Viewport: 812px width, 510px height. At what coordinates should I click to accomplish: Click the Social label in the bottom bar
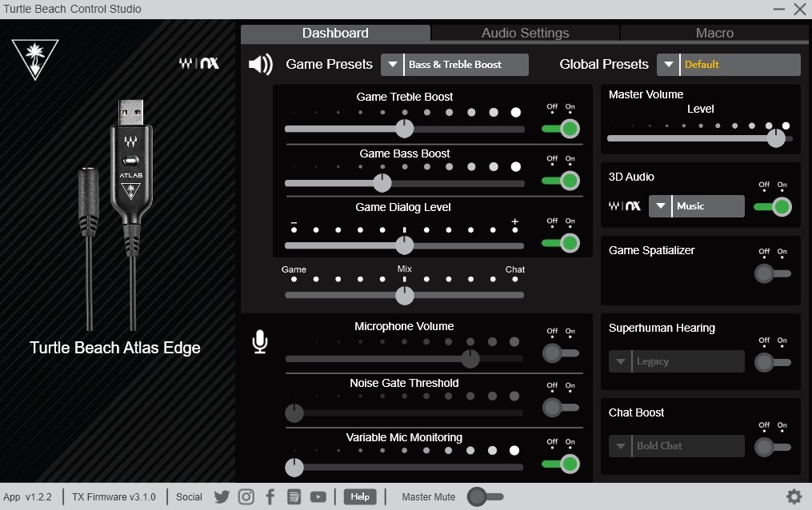(189, 497)
